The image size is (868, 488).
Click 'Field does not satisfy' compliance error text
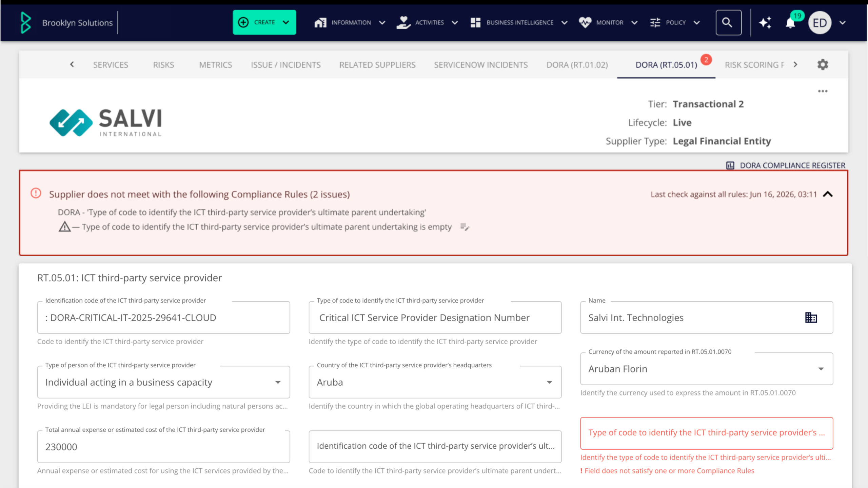pyautogui.click(x=669, y=471)
